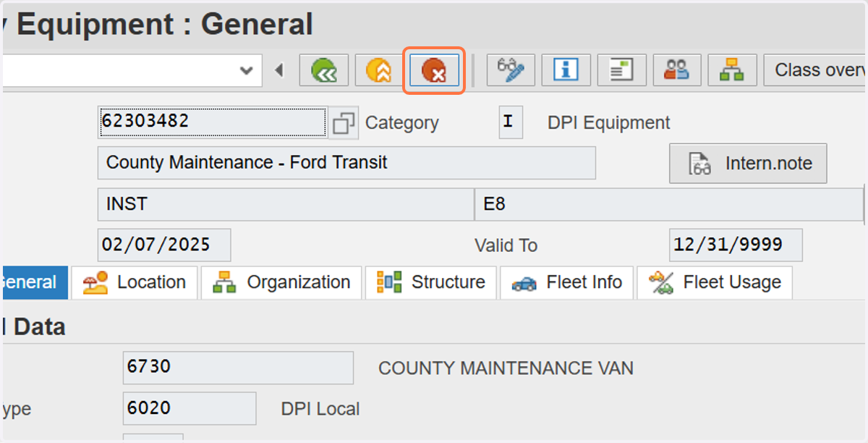868x443 pixels.
Task: Open the partners icon with two people
Action: coord(677,70)
